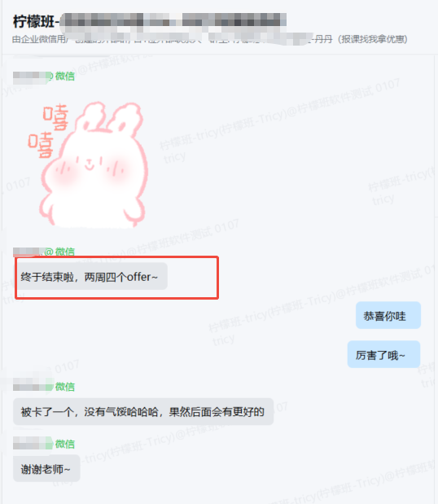Click the blurred sender name above 被卡了一个
This screenshot has height=504, width=438.
click(32, 387)
